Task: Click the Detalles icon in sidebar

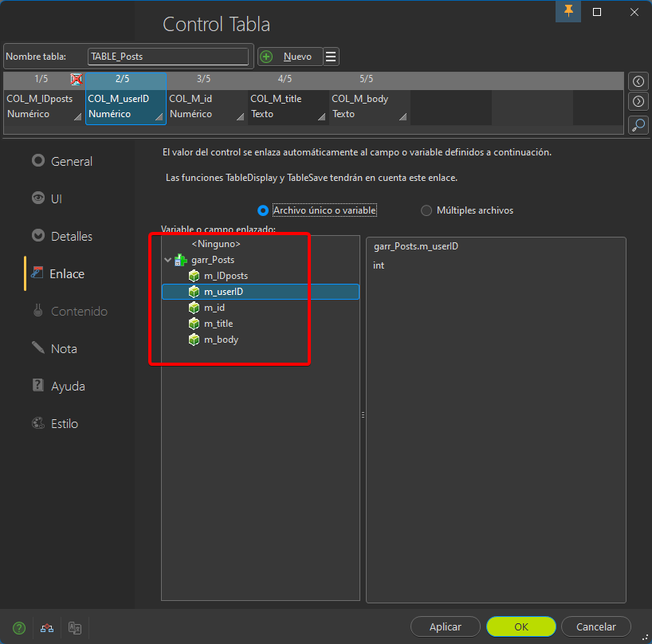Action: pyautogui.click(x=38, y=235)
